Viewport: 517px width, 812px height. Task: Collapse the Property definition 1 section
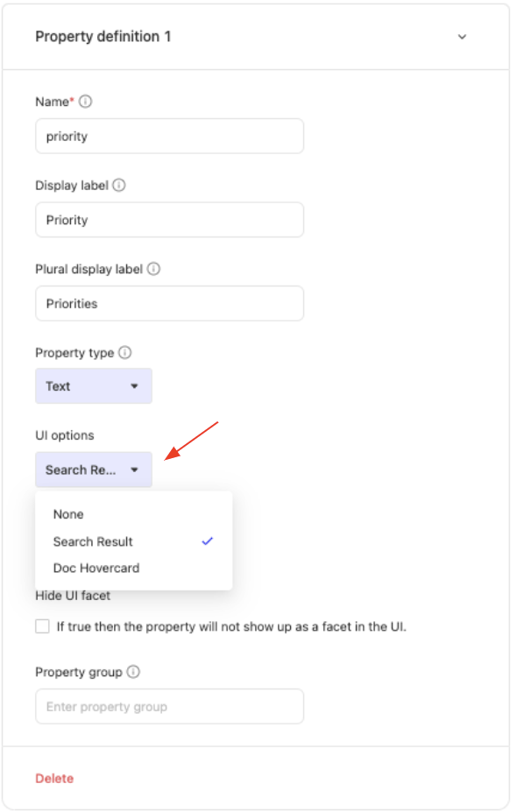(x=462, y=37)
